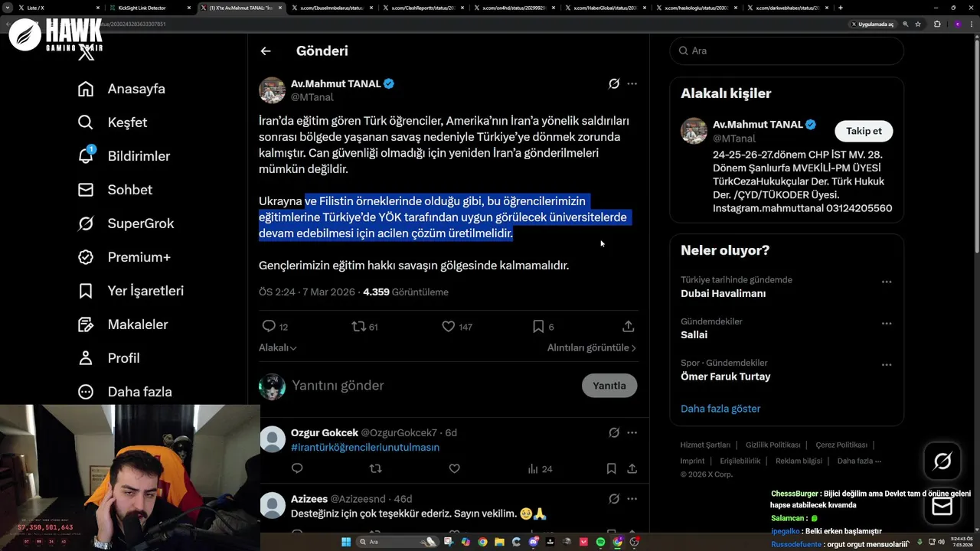Viewport: 980px width, 551px height.
Task: Open the Gizlilik Politikası footer link
Action: click(x=773, y=445)
